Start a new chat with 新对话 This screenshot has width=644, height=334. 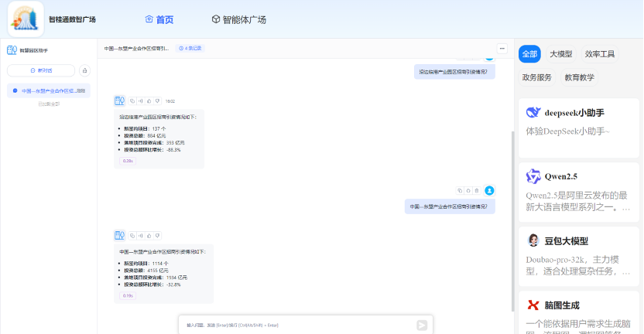pyautogui.click(x=42, y=70)
